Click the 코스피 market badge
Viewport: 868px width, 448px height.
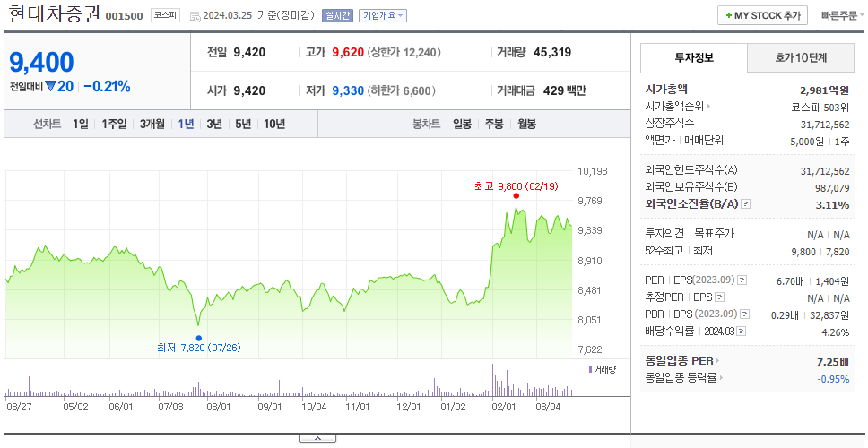165,15
